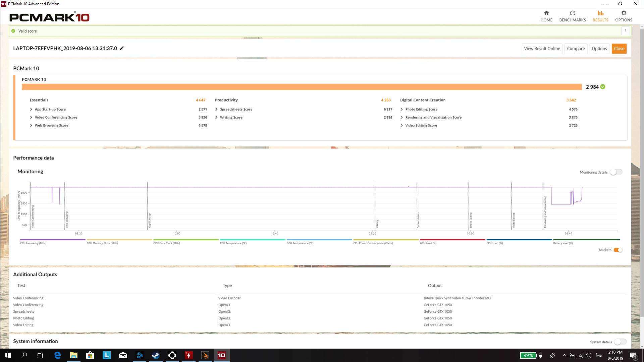Click the Valid score green check icon
This screenshot has height=362, width=644.
tap(13, 31)
